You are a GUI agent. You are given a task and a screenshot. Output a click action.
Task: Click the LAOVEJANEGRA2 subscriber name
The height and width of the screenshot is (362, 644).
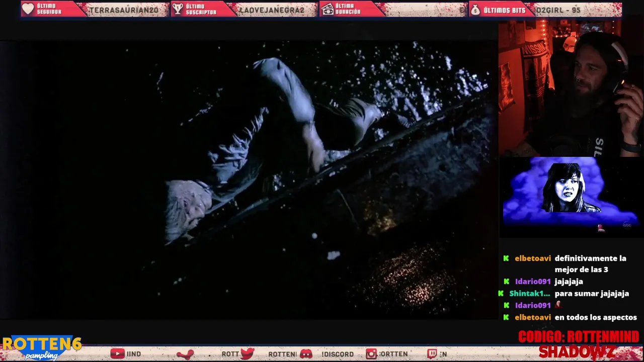click(272, 10)
